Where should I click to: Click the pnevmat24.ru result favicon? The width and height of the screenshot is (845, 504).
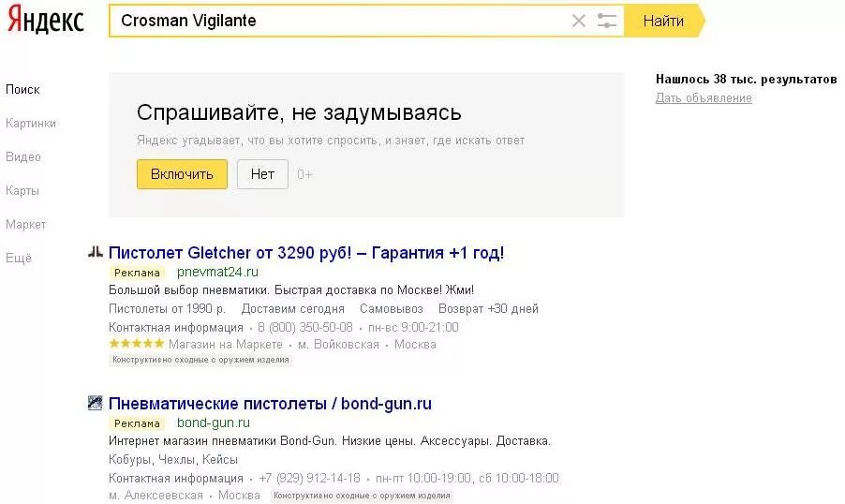coord(96,252)
